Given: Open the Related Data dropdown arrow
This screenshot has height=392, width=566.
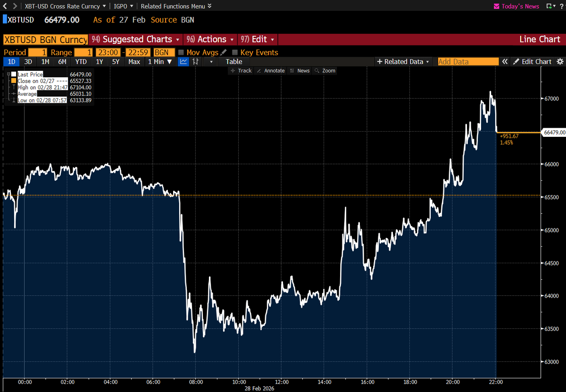Looking at the screenshot, I should pos(427,62).
